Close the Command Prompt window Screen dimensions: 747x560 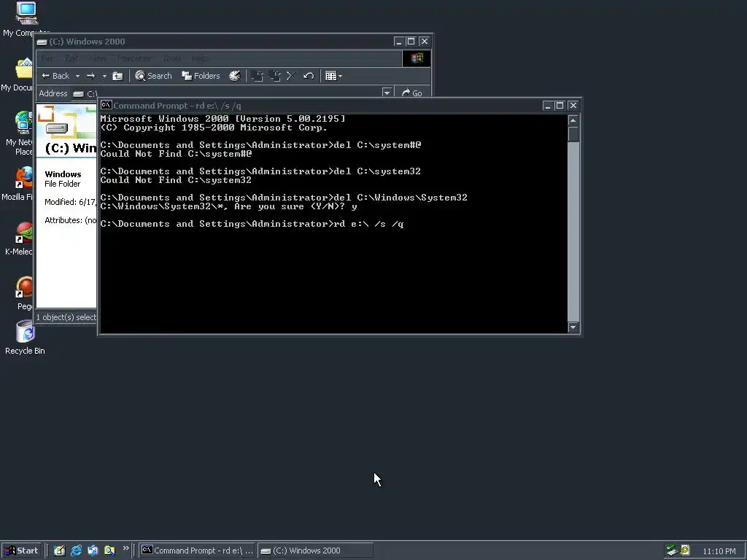pyautogui.click(x=573, y=106)
